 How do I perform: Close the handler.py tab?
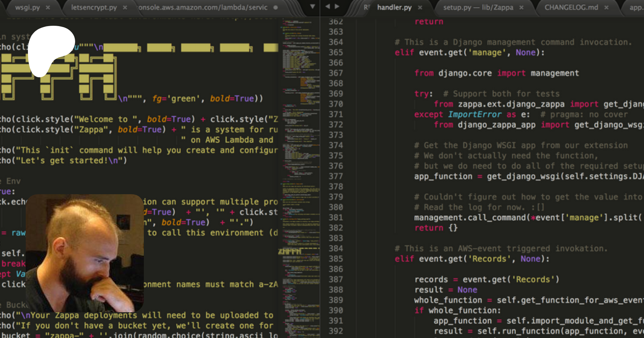(x=420, y=8)
